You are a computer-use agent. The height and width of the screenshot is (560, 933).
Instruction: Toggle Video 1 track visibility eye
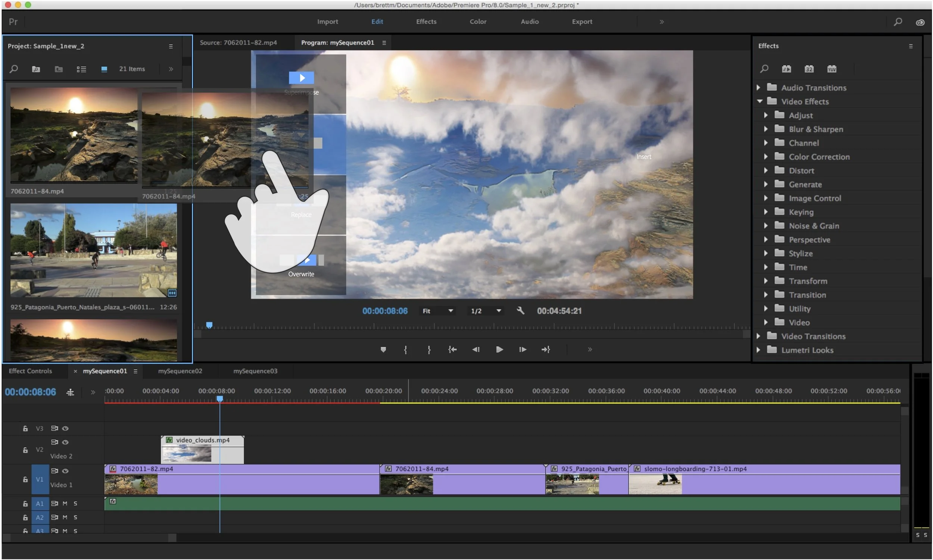click(65, 470)
